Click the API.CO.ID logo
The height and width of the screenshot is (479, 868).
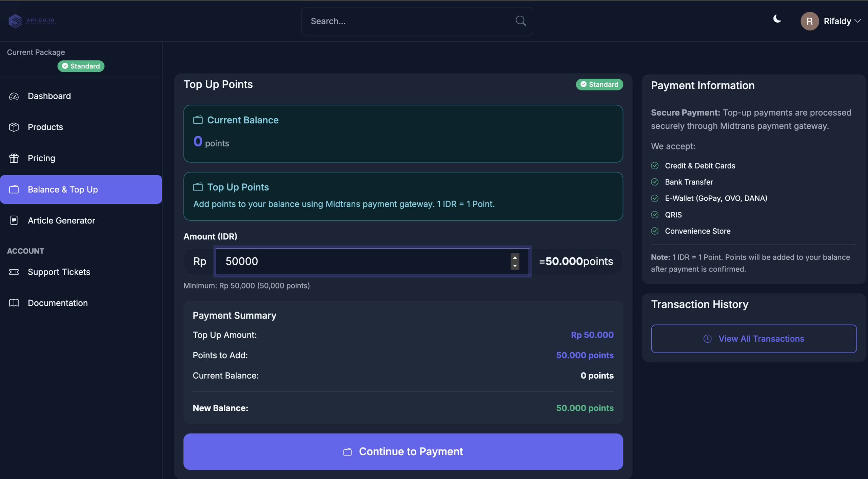pyautogui.click(x=32, y=20)
